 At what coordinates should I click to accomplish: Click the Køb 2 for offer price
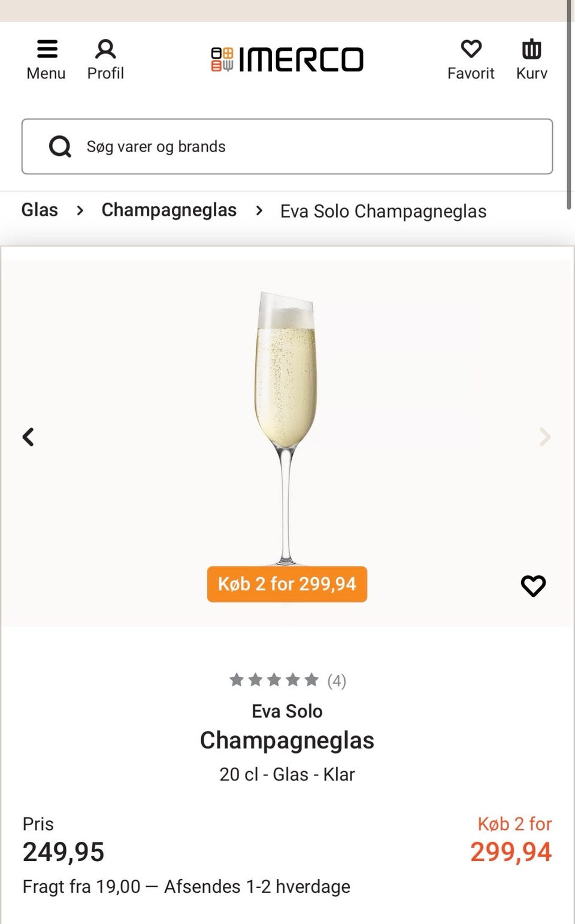[x=510, y=851]
